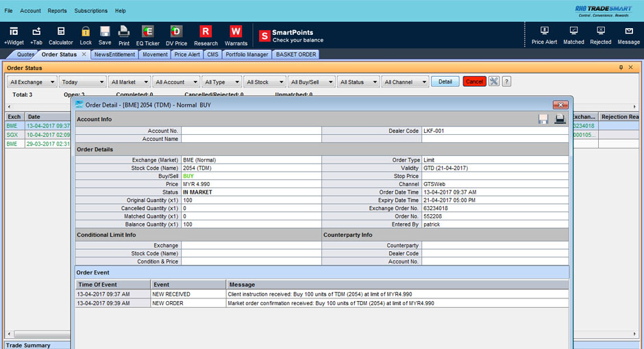Save the layout using toolbar Save

click(105, 36)
